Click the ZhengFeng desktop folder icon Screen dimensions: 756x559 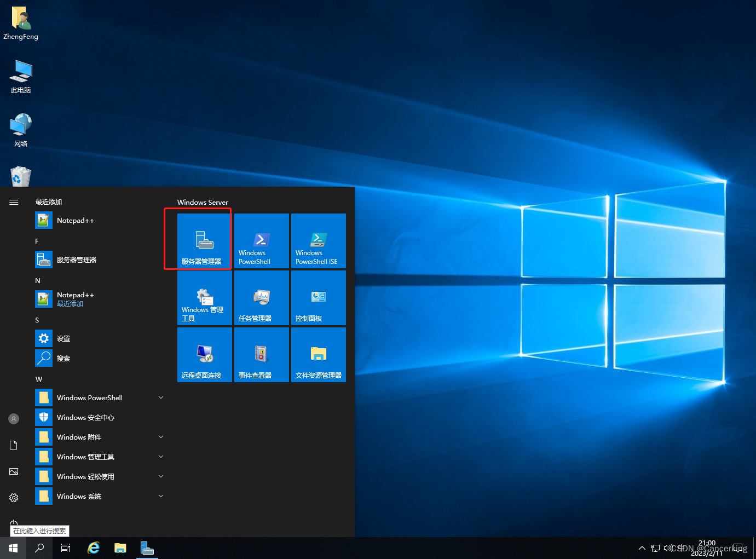(x=21, y=24)
